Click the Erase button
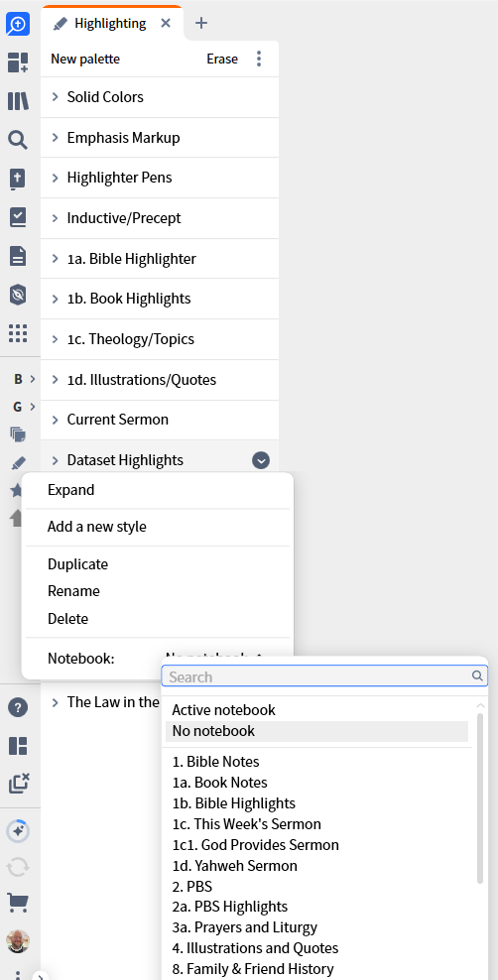The height and width of the screenshot is (980, 498). pyautogui.click(x=222, y=59)
